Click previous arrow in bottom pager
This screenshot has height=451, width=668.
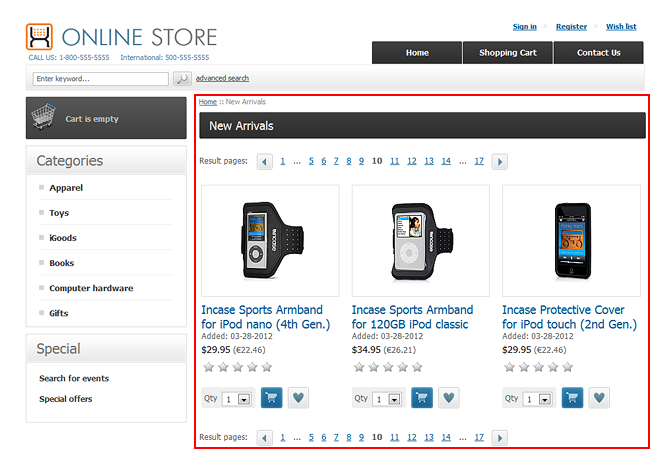click(x=265, y=438)
